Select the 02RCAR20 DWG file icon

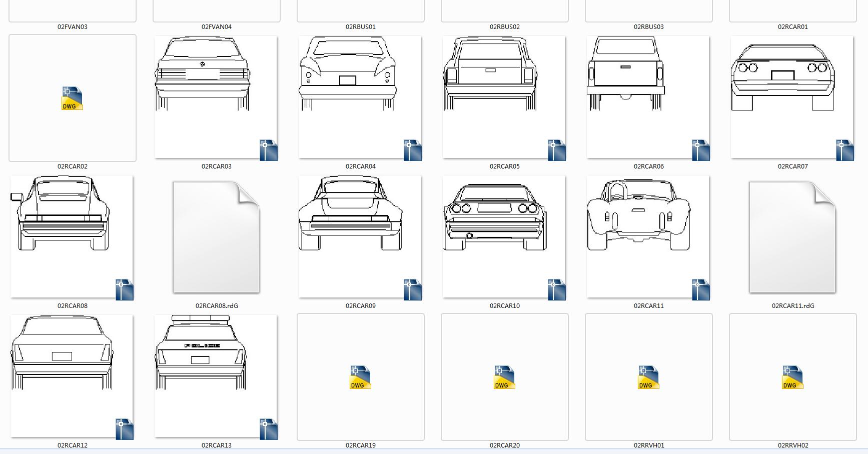coord(504,377)
